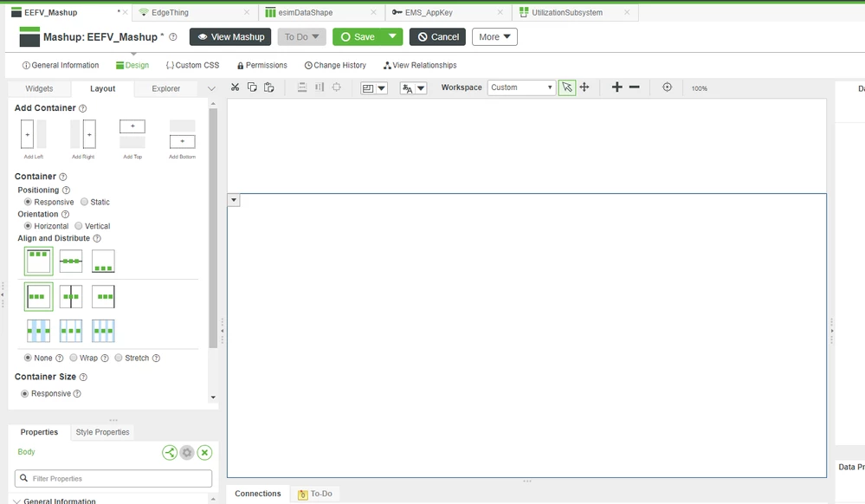This screenshot has height=504, width=865.
Task: Open the Save dropdown arrow
Action: tap(392, 37)
